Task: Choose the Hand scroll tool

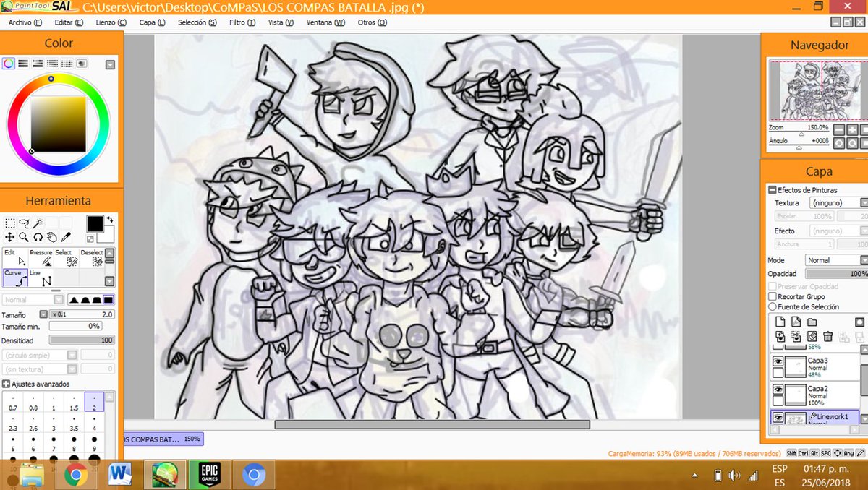Action: click(x=52, y=236)
